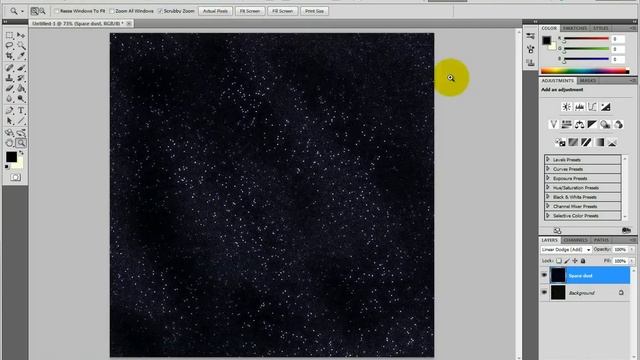640x360 pixels.
Task: Switch to the Paths tab
Action: click(x=601, y=240)
